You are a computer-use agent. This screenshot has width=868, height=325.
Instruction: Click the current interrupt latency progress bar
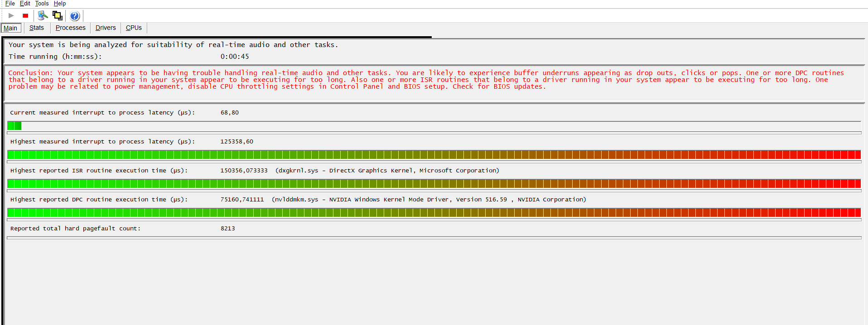tap(434, 126)
